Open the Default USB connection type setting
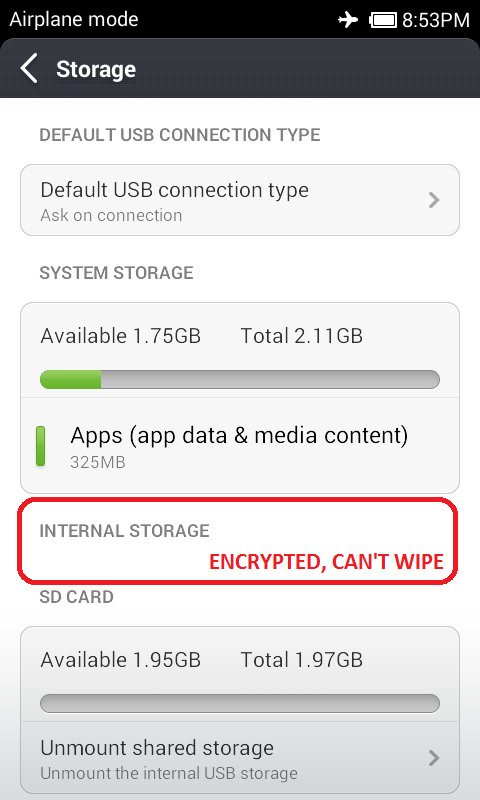 240,200
